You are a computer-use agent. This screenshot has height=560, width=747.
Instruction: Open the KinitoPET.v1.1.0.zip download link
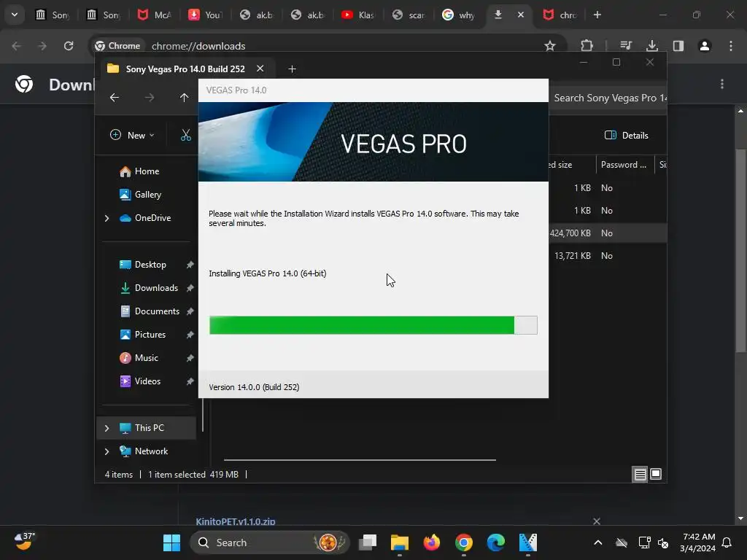(236, 521)
